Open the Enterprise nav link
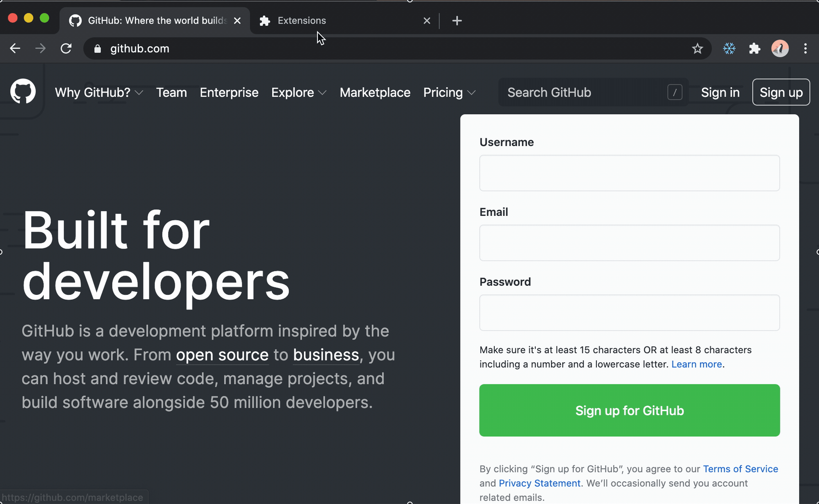This screenshot has width=819, height=504. coord(229,93)
